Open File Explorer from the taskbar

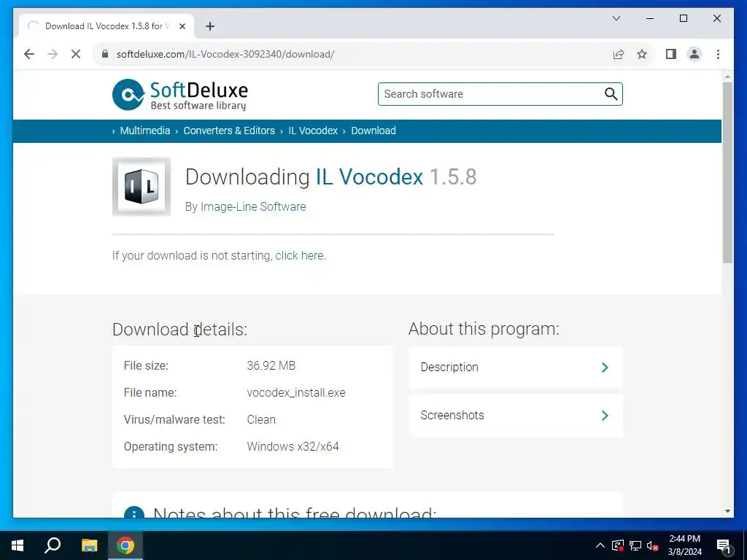[x=89, y=545]
